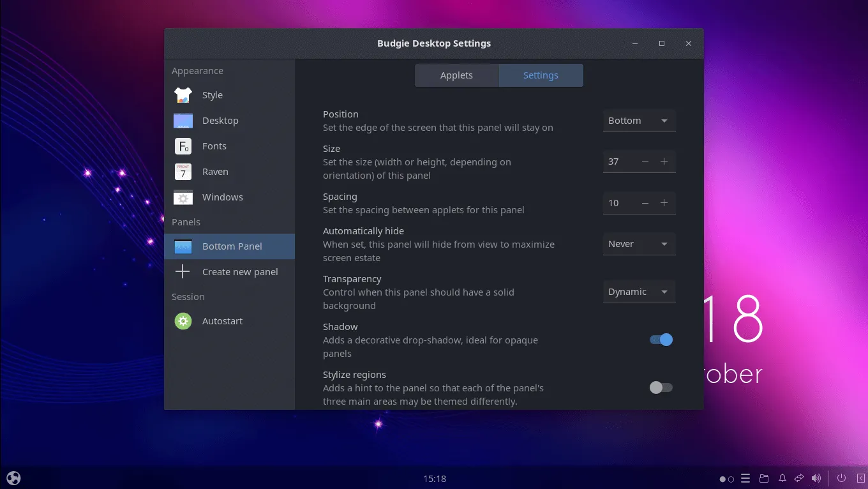Disable the Shadow drop-shadow switch
This screenshot has height=489, width=868.
point(661,340)
